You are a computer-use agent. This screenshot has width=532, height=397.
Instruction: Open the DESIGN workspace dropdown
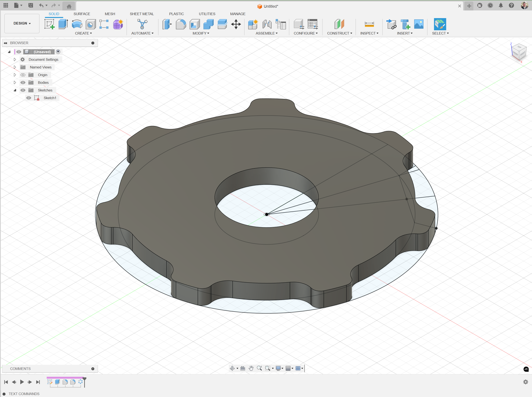pos(22,23)
